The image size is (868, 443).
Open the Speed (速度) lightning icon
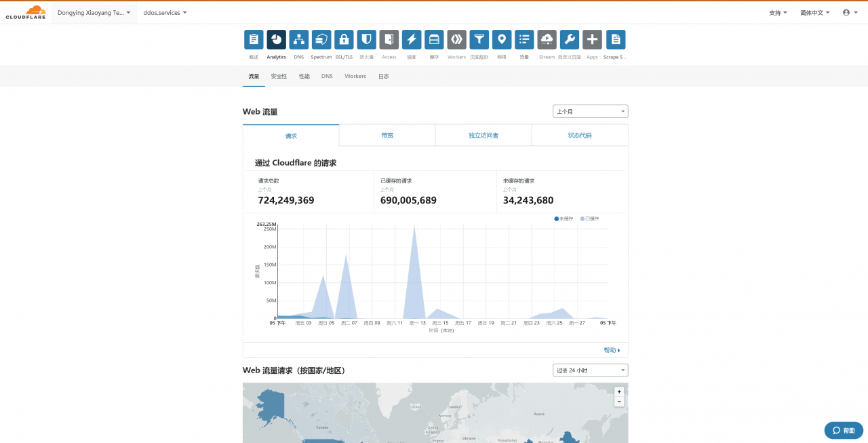pos(412,39)
